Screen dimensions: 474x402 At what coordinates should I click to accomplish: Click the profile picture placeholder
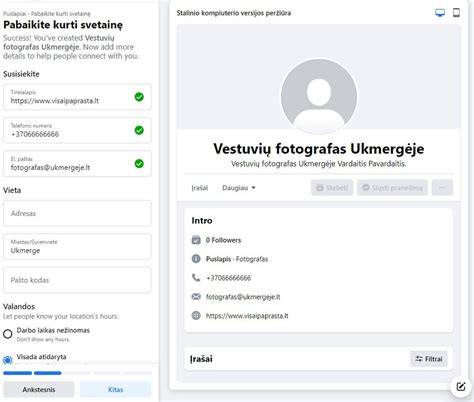(319, 96)
